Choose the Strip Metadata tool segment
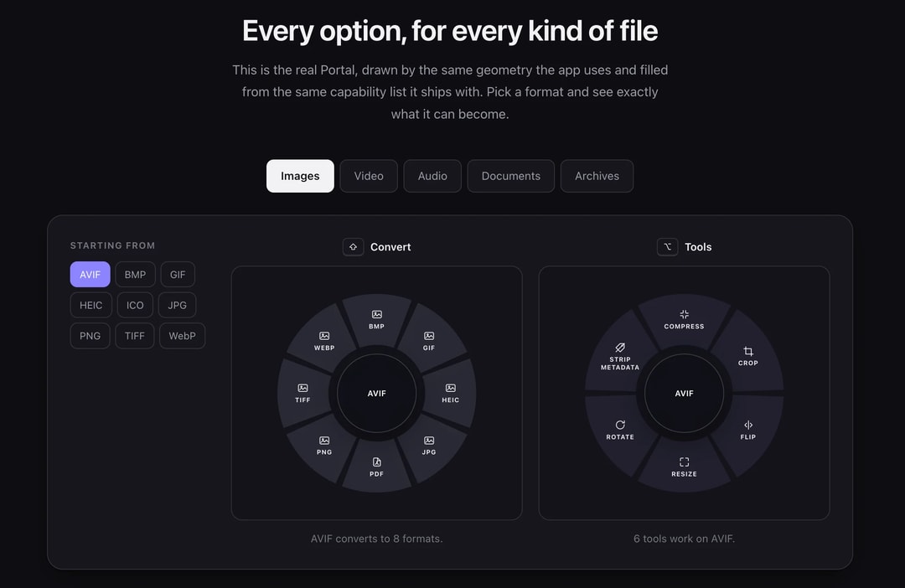This screenshot has height=588, width=905. pos(620,356)
